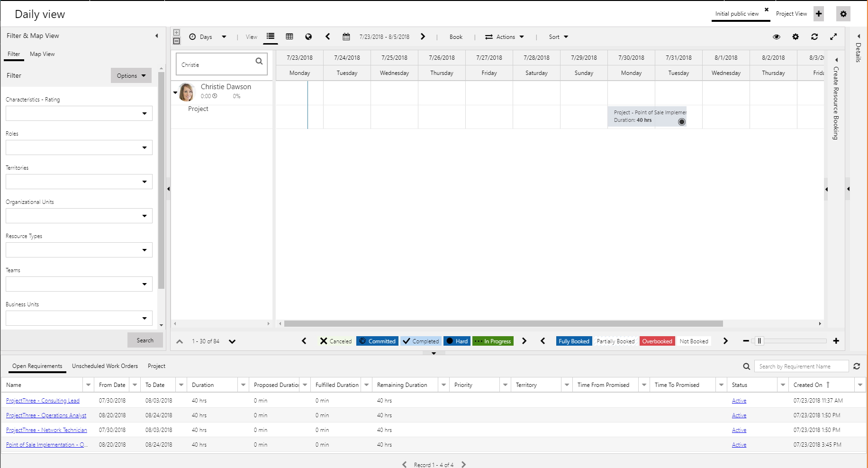The height and width of the screenshot is (468, 868).
Task: Expand the Actions dropdown menu
Action: pyautogui.click(x=505, y=37)
